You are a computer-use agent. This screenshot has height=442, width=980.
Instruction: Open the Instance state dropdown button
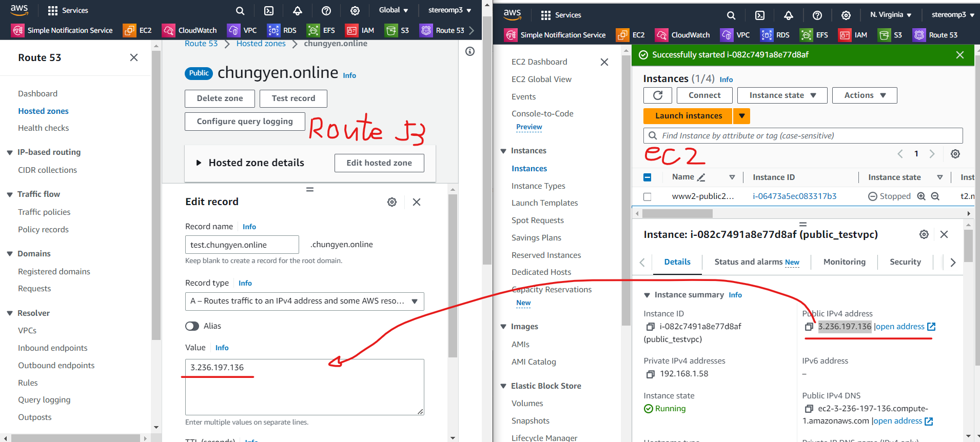[x=782, y=95]
